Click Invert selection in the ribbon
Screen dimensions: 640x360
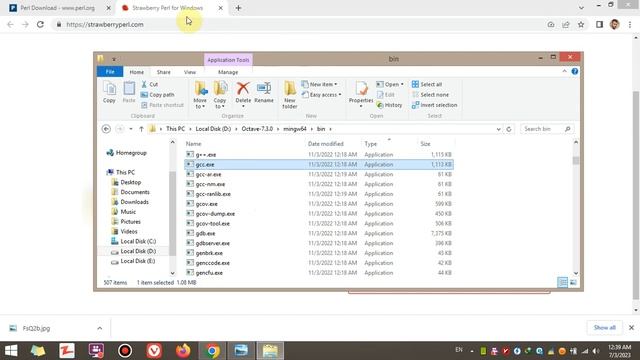click(x=435, y=105)
